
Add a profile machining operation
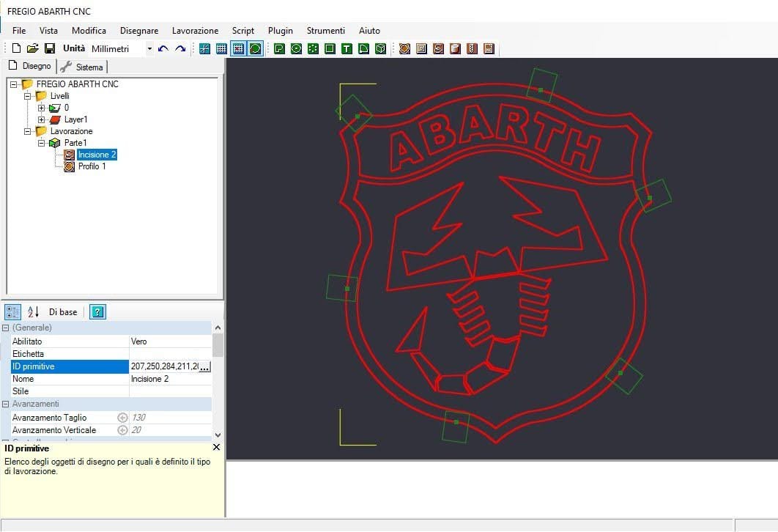click(x=404, y=48)
